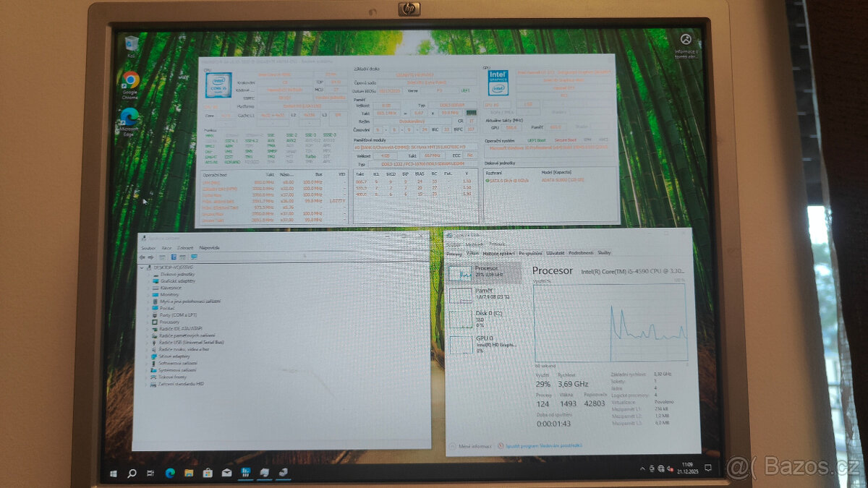Image resolution: width=868 pixels, height=488 pixels.
Task: Select the Procesor graph in Task Manager sidebar
Action: 461,273
